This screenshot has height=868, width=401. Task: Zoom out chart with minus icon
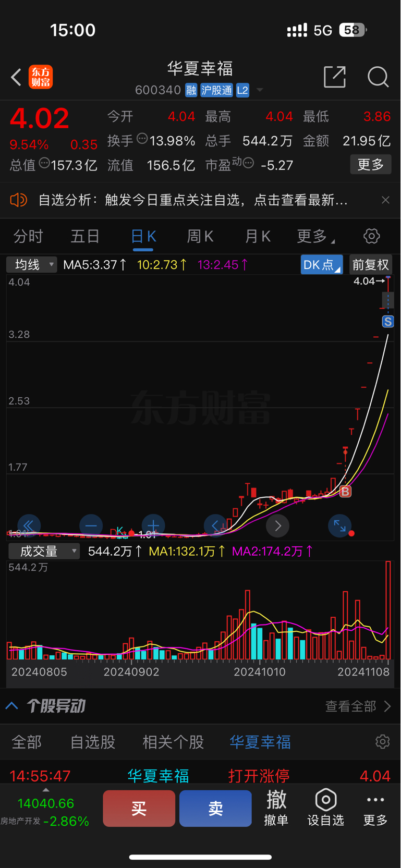(91, 525)
